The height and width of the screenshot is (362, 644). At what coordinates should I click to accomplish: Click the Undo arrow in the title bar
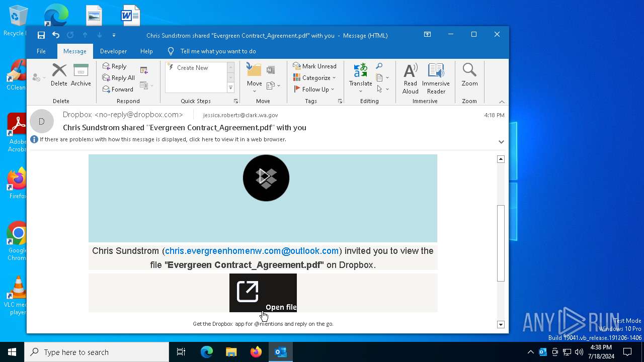tap(56, 35)
